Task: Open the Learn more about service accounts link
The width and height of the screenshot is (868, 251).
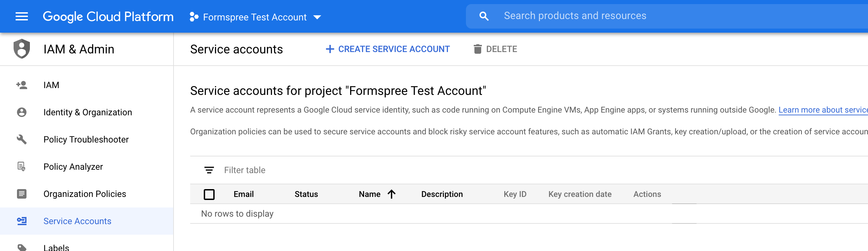Action: coord(823,110)
